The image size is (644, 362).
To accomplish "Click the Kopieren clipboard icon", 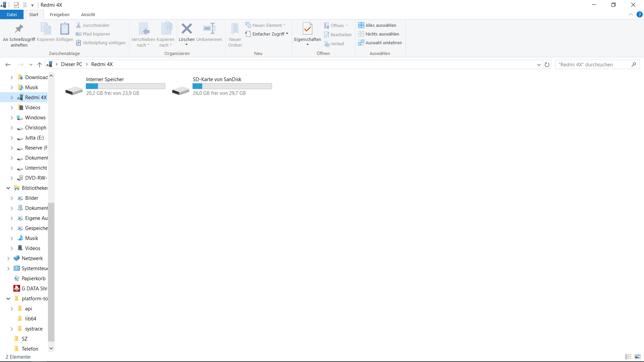I will (x=46, y=29).
